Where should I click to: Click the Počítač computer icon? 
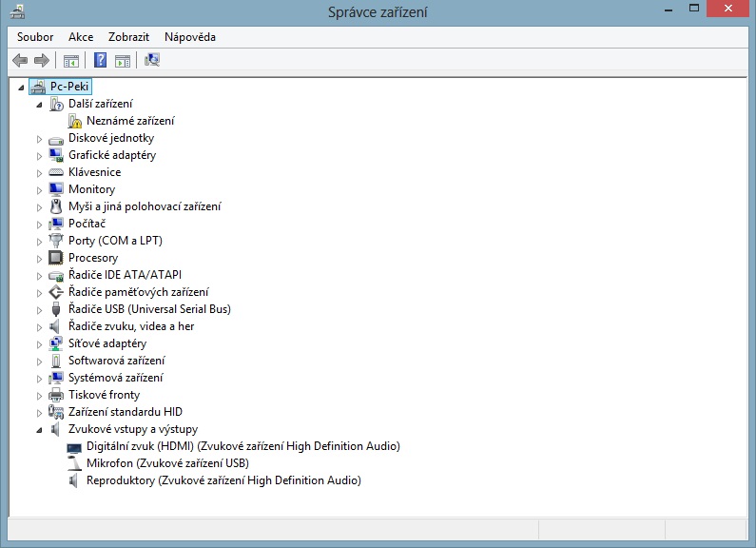pyautogui.click(x=56, y=224)
